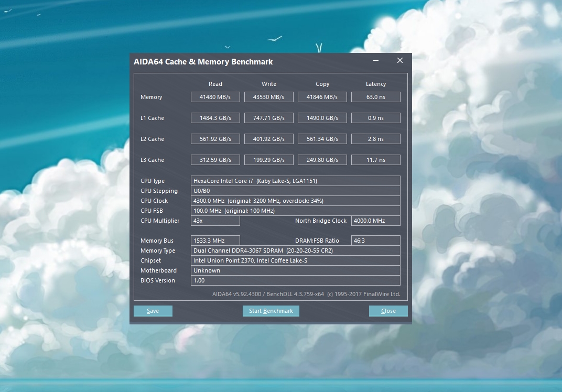Select the CPU Clock 4300.0 MHz field
This screenshot has width=562, height=392.
pos(295,201)
